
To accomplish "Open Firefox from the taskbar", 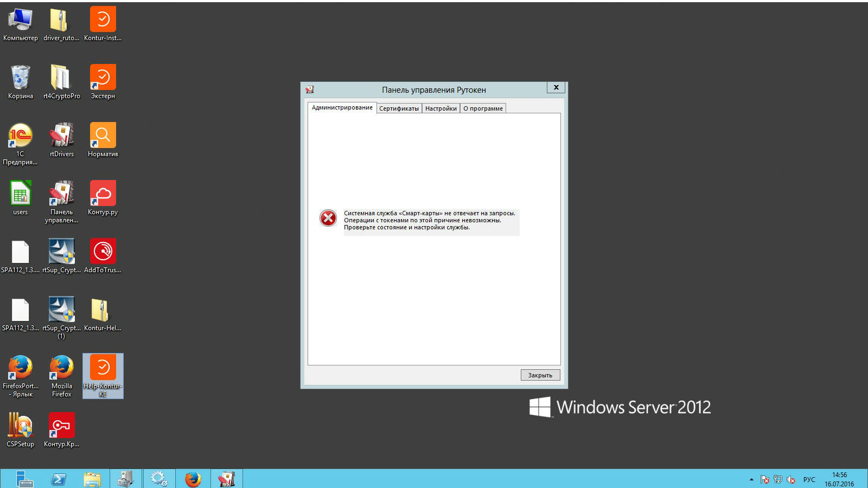I will 193,479.
